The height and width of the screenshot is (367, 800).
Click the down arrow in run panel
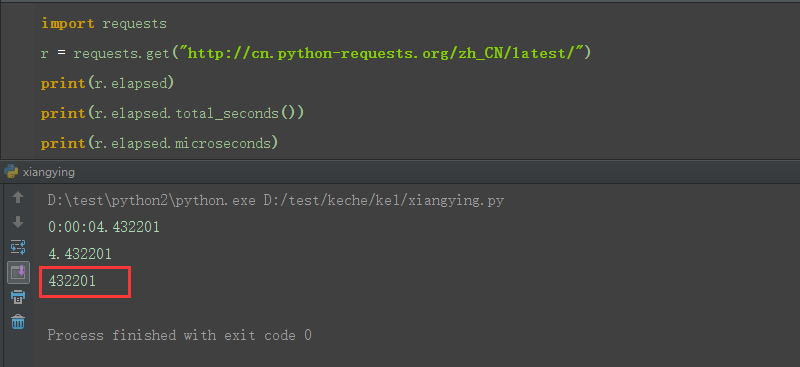pos(18,222)
